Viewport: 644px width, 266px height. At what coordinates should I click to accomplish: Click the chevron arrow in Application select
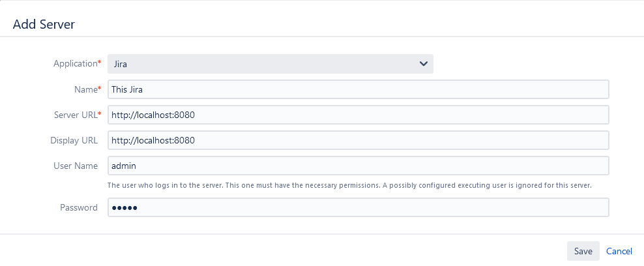pos(424,64)
